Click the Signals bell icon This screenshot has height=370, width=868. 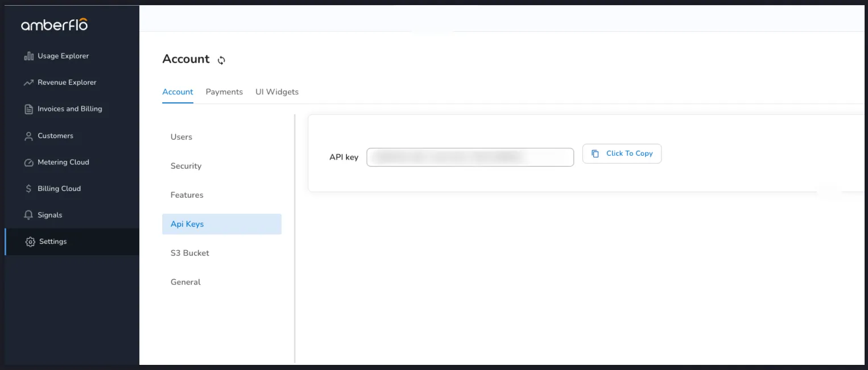pyautogui.click(x=28, y=215)
